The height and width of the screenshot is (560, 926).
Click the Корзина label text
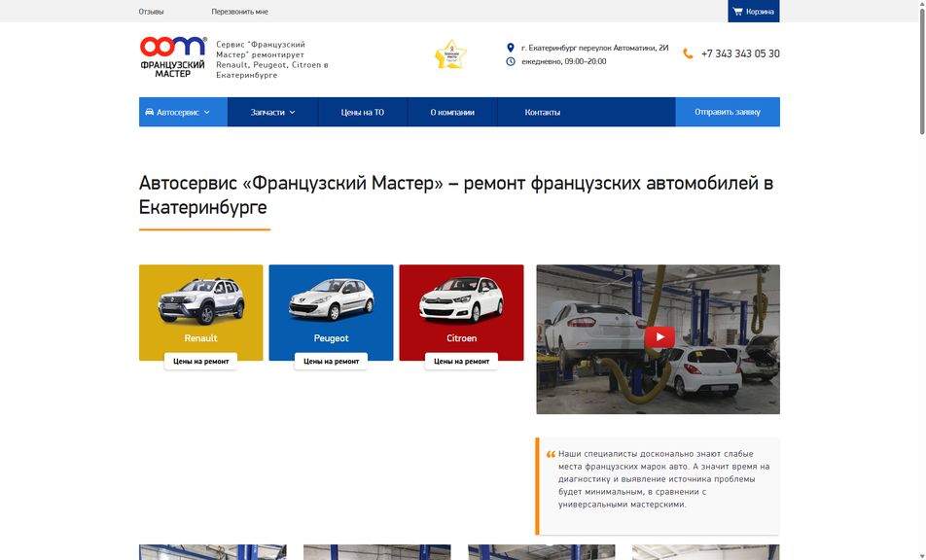760,12
